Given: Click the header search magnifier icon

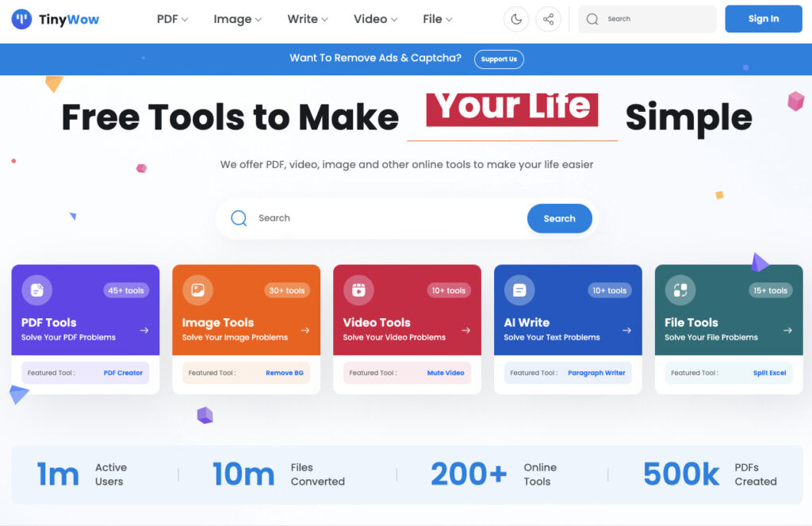Looking at the screenshot, I should point(592,19).
